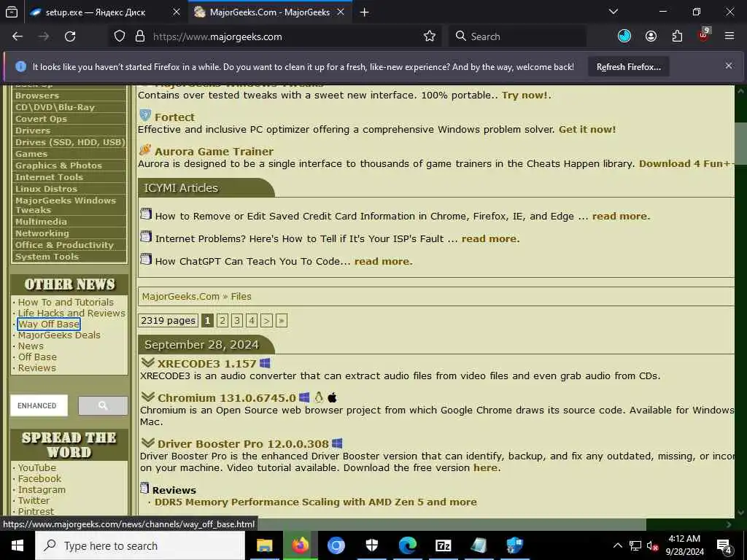Screen dimensions: 747x560
Task: Click the Fortect Get it now link
Action: [x=587, y=129]
